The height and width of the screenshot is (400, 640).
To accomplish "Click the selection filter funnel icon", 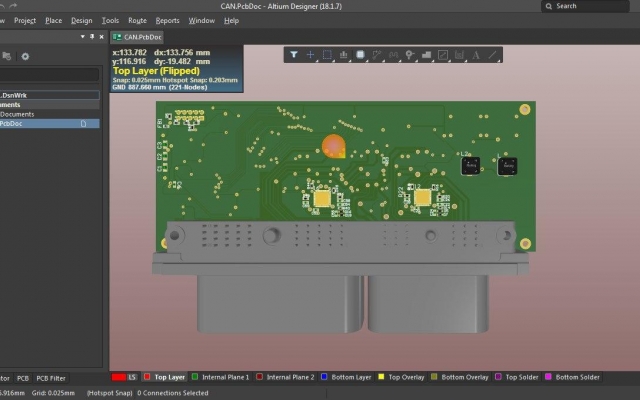I will (x=293, y=55).
